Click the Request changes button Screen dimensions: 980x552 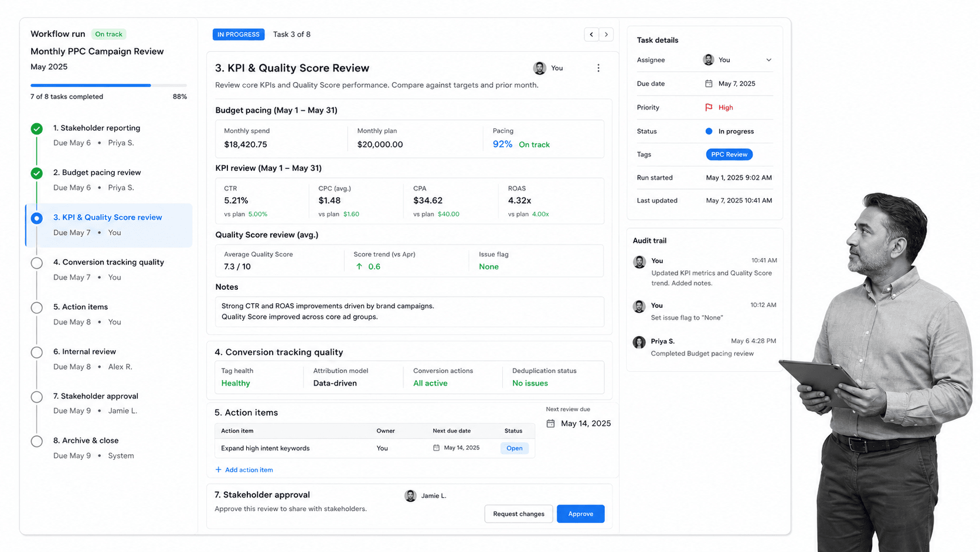[x=519, y=514]
